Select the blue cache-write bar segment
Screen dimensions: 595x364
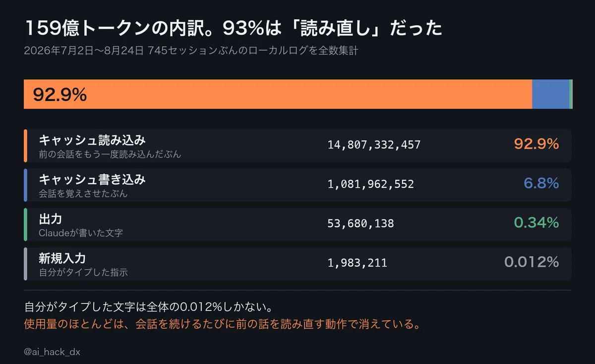[551, 94]
